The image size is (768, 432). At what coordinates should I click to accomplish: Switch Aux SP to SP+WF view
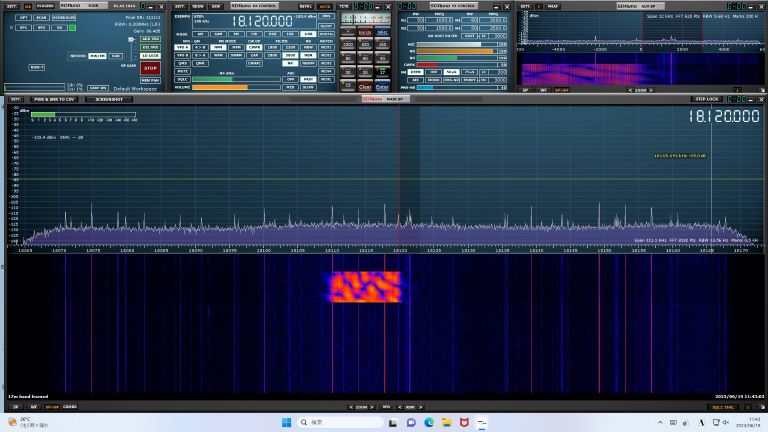562,90
